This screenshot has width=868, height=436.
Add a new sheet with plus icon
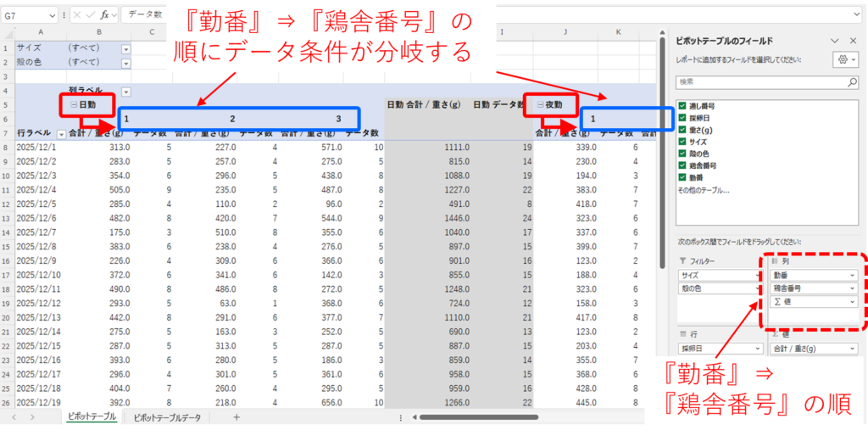[236, 417]
